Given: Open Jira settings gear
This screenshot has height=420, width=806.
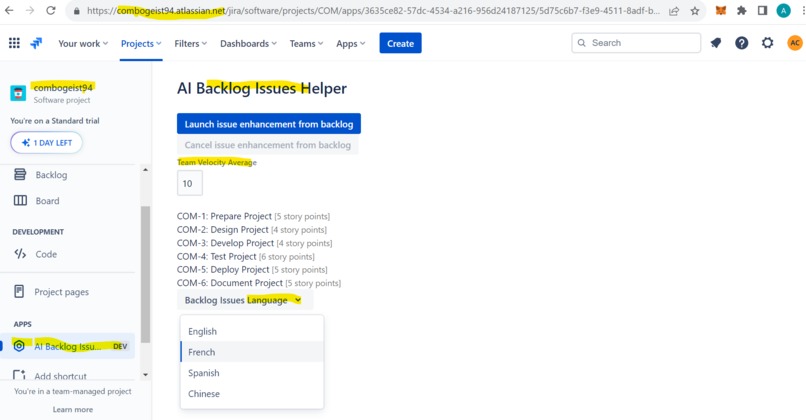Looking at the screenshot, I should point(767,43).
